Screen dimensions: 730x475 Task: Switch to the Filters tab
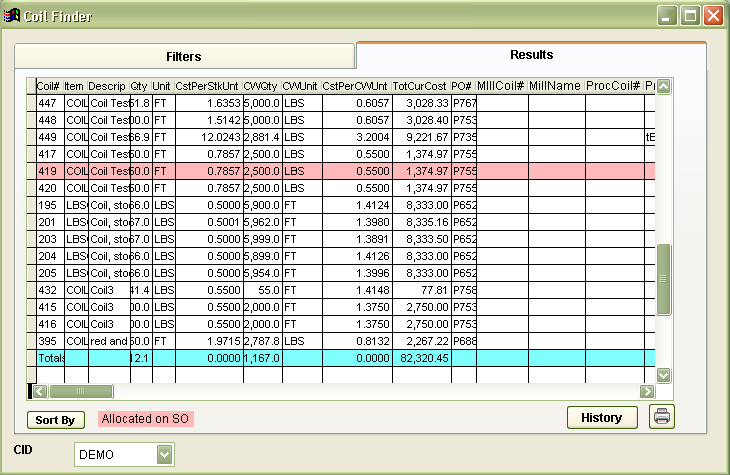[x=182, y=56]
